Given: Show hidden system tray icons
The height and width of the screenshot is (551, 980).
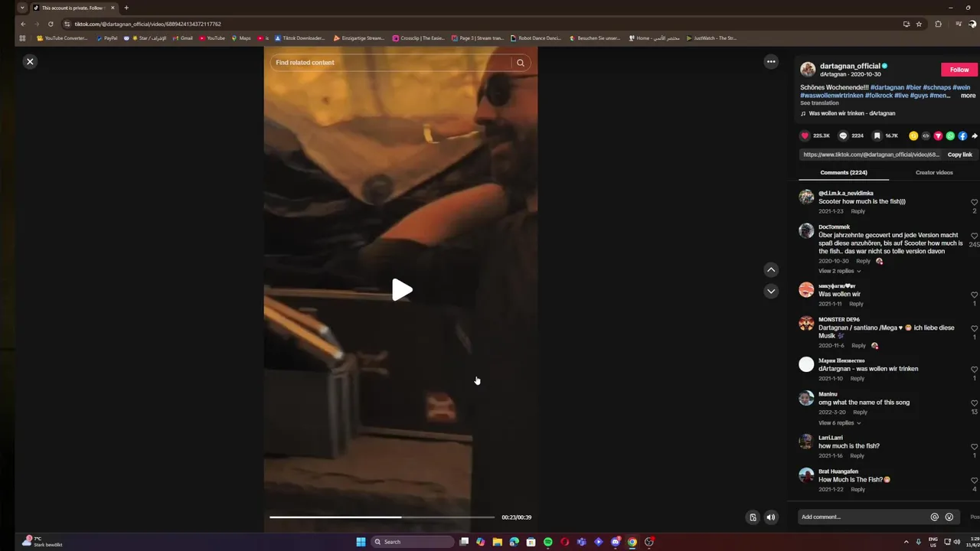Looking at the screenshot, I should pyautogui.click(x=906, y=542).
